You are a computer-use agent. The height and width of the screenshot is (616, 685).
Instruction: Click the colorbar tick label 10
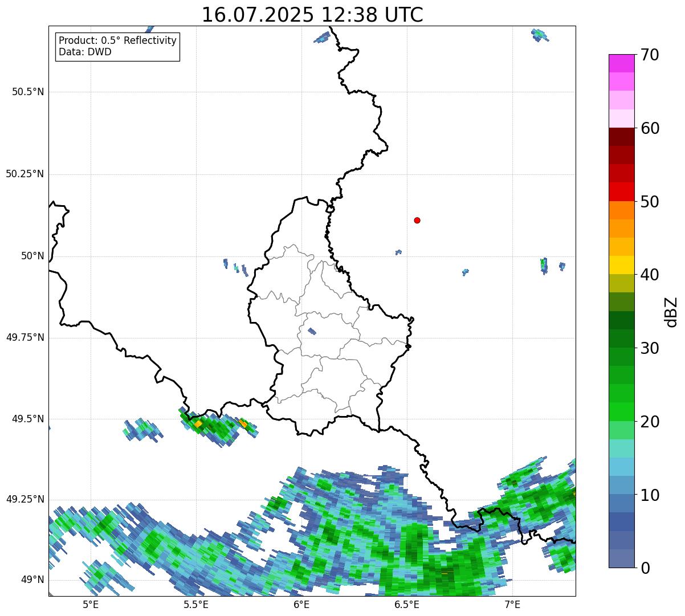(650, 495)
